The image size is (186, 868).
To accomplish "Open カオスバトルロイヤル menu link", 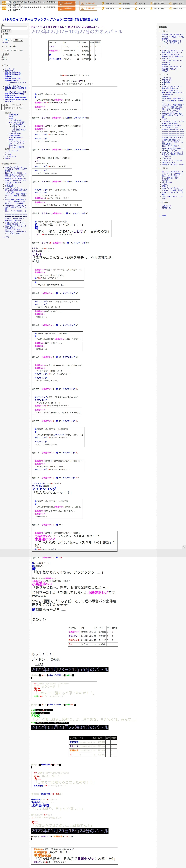I will (x=13, y=86).
